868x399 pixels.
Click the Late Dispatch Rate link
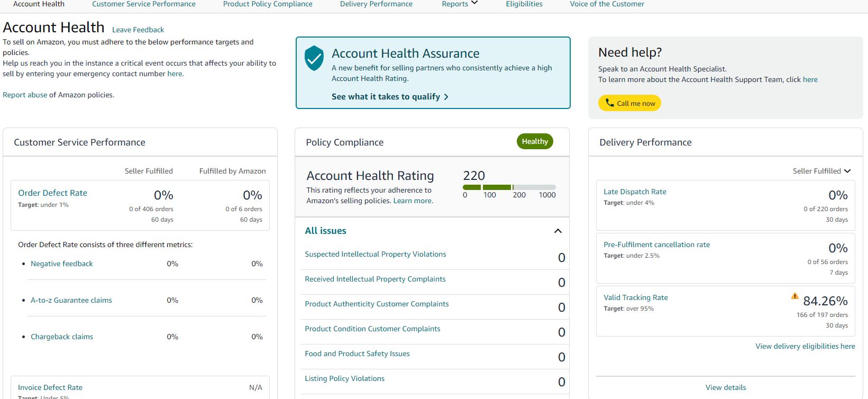coord(635,192)
